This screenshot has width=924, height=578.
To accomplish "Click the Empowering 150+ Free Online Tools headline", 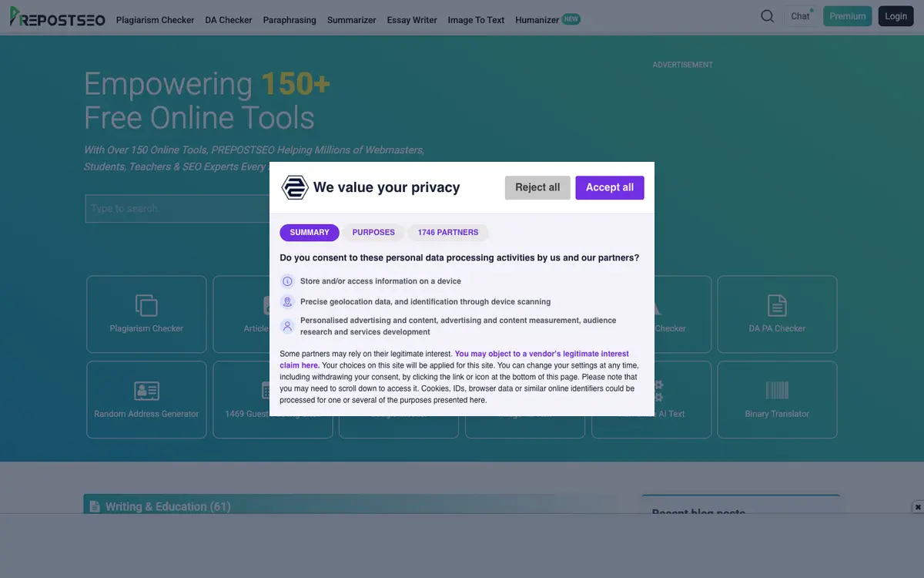I will coord(207,101).
